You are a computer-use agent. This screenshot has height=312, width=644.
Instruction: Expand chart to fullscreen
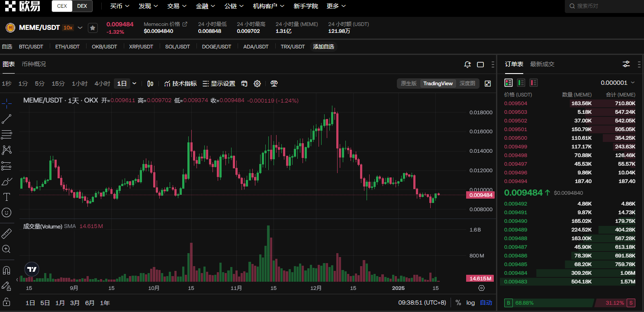488,84
